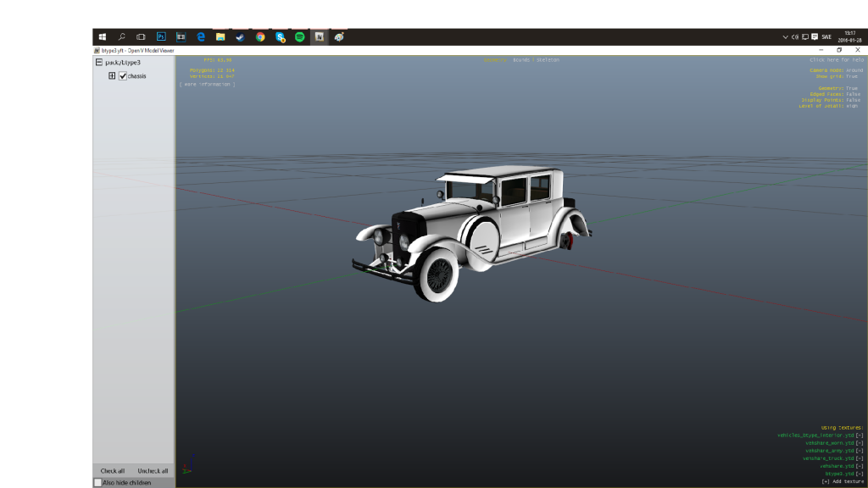Uncheck the chassis visibility checkbox
Screen dimensions: 868x488
click(123, 76)
